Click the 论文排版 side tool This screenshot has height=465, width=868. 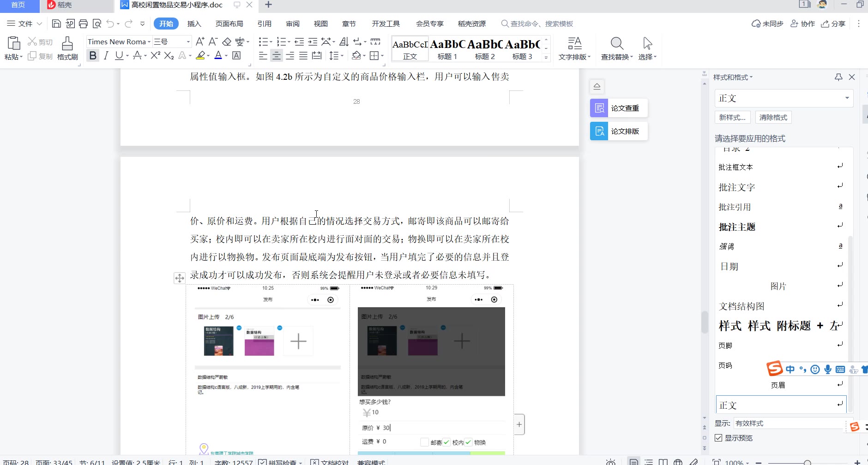tap(619, 131)
